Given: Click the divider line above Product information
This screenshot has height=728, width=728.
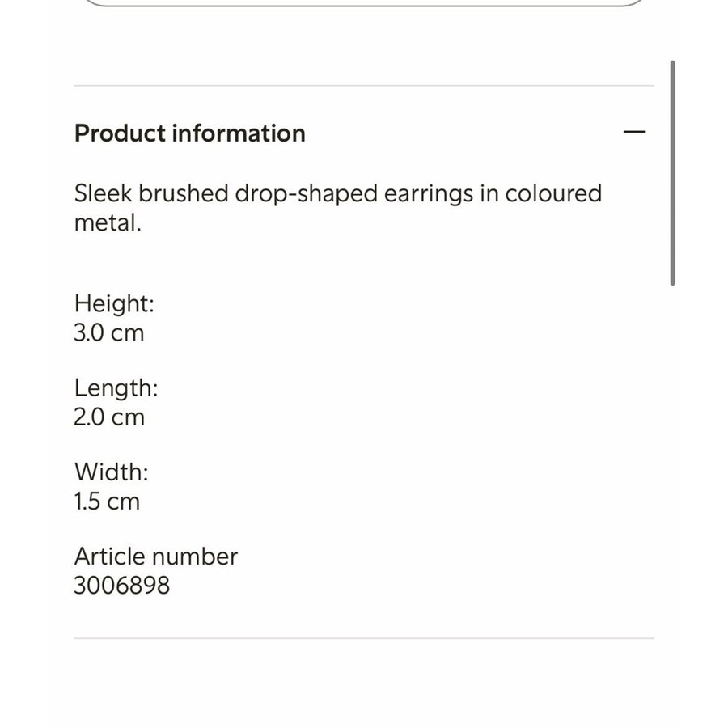Looking at the screenshot, I should pos(364,86).
